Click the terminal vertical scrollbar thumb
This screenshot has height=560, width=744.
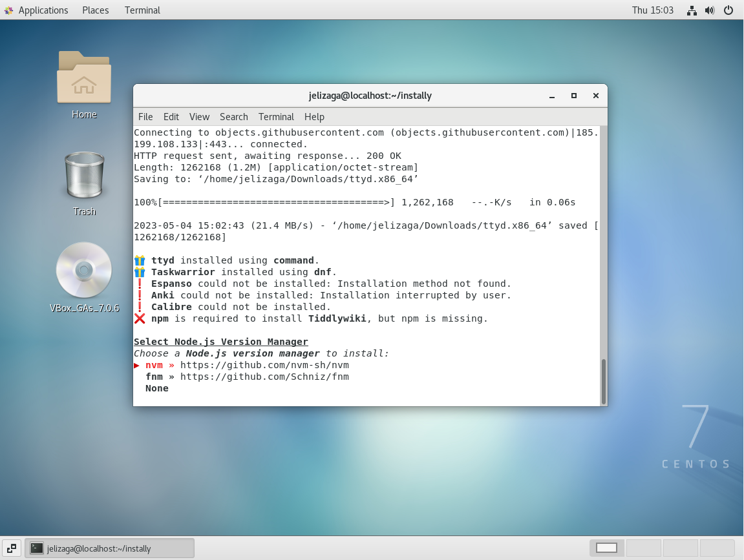604,381
